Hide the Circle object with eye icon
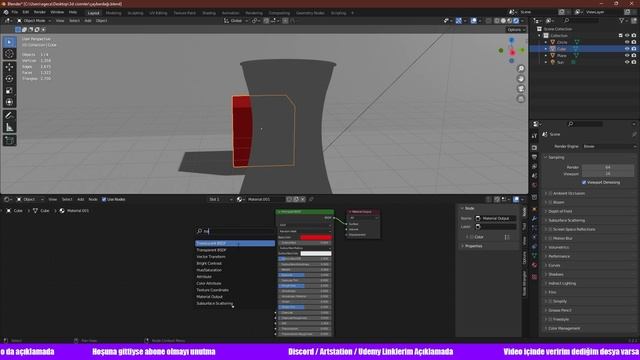 (x=627, y=42)
